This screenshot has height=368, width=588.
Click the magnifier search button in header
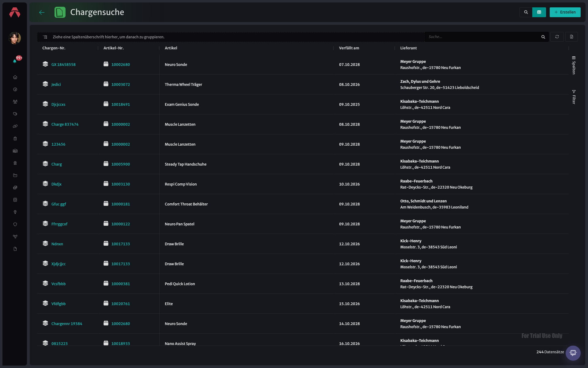(x=526, y=12)
